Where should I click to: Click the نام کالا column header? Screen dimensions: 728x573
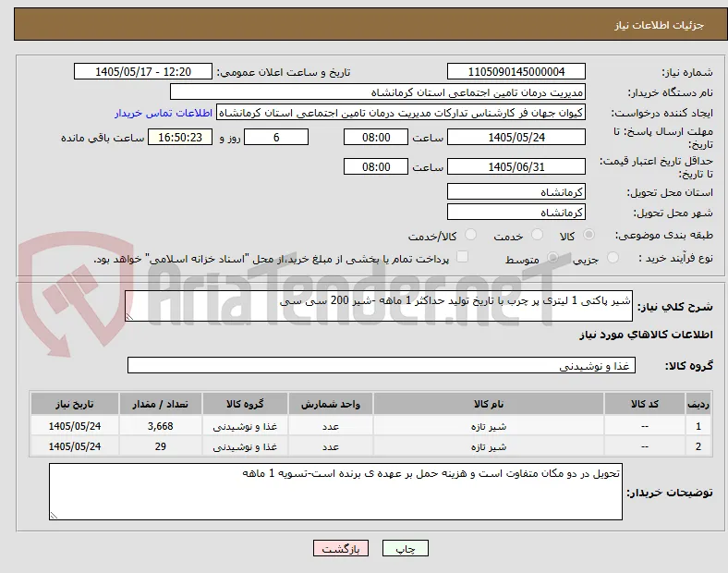point(489,404)
